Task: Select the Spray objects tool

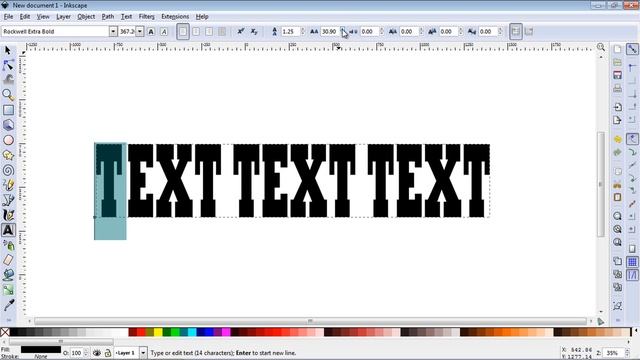Action: pos(8,245)
